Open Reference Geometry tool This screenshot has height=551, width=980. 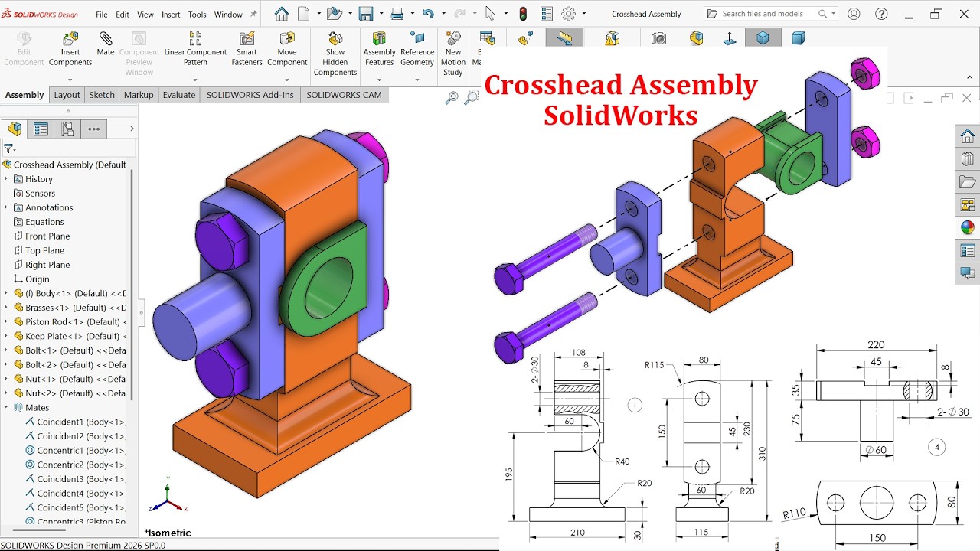point(417,49)
